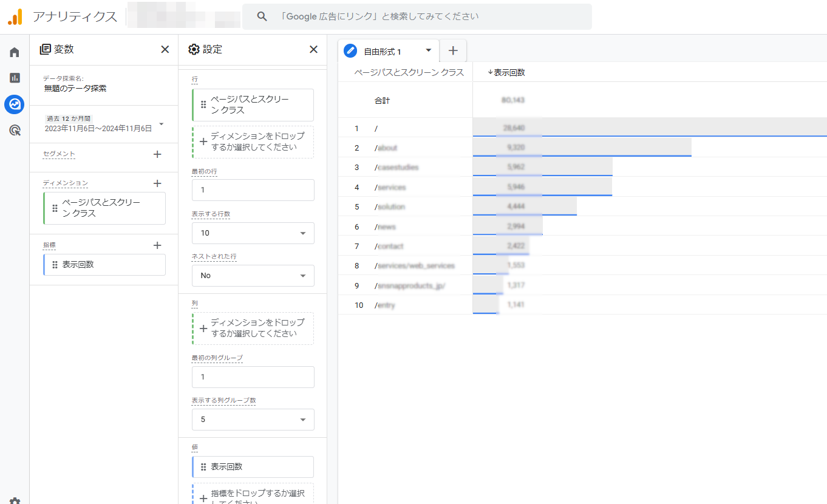
Task: Click the search magnifier icon
Action: click(262, 16)
